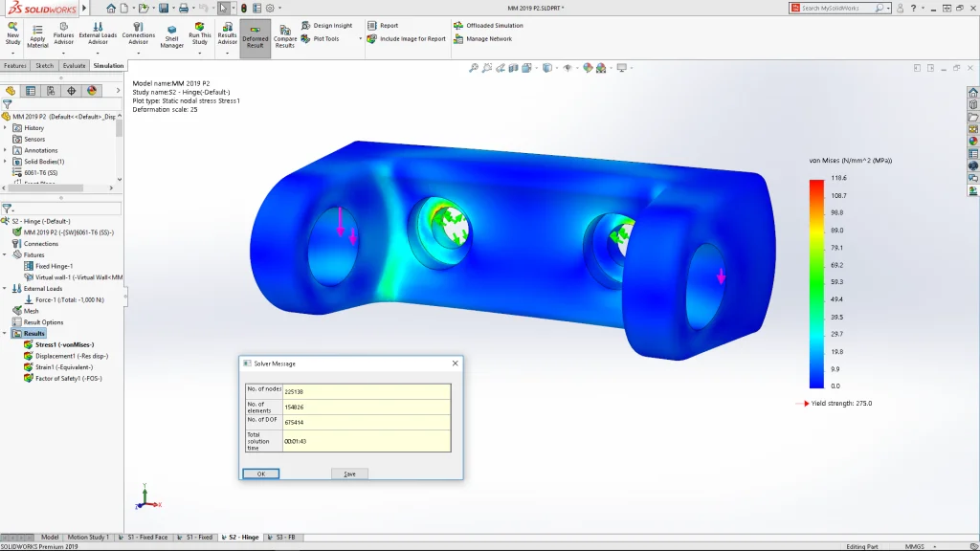Open the Results Advisor
Screen dimensions: 980x551
pos(227,34)
